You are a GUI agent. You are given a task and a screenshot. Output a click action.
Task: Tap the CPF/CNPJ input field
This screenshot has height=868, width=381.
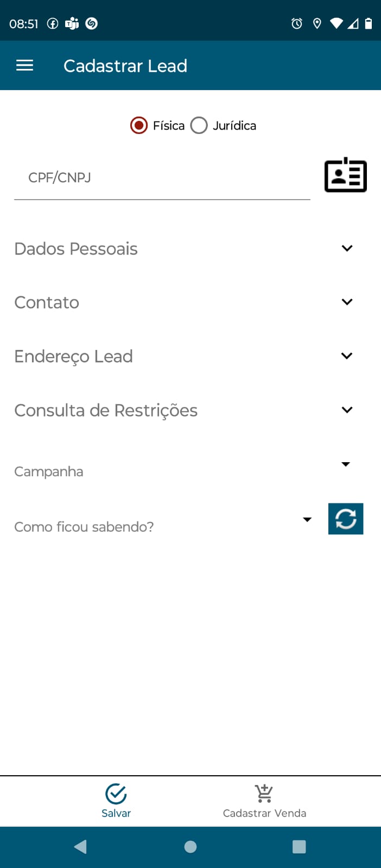coord(162,178)
